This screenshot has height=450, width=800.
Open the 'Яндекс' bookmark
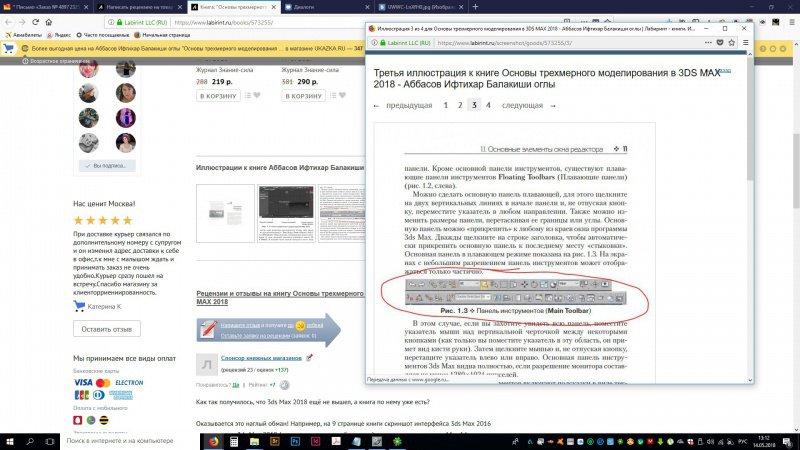(59, 35)
